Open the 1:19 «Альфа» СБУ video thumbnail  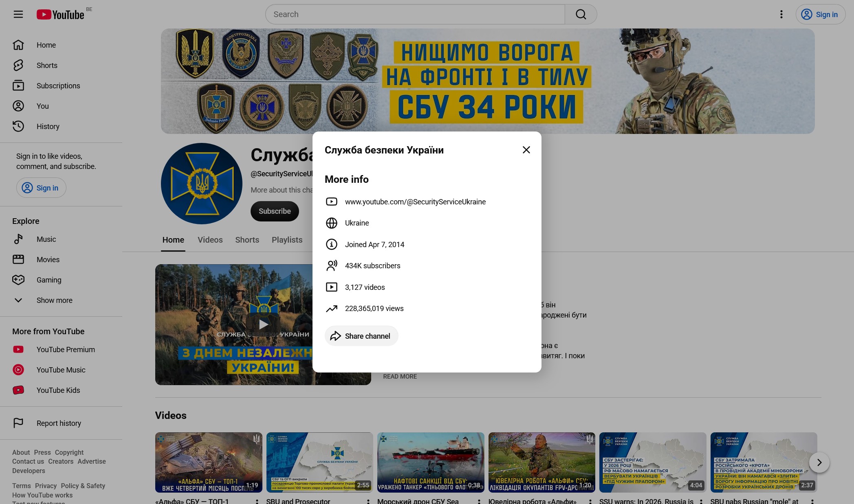pos(209,462)
